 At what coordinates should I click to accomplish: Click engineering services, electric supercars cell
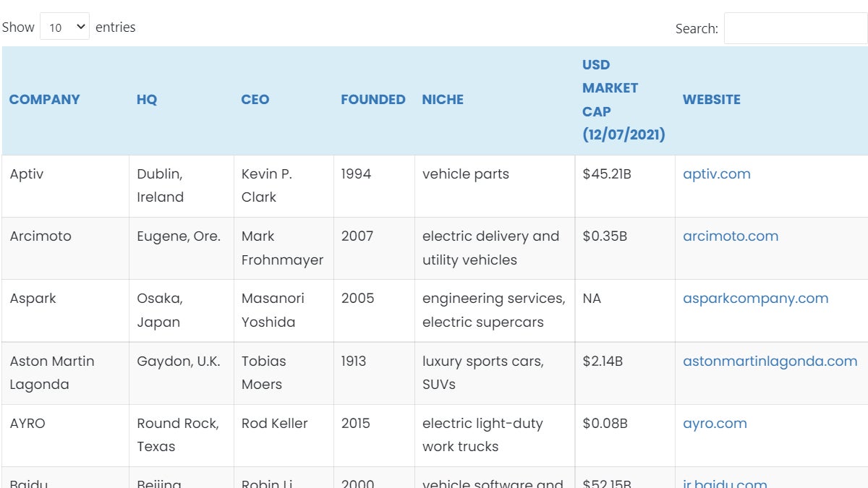click(495, 310)
